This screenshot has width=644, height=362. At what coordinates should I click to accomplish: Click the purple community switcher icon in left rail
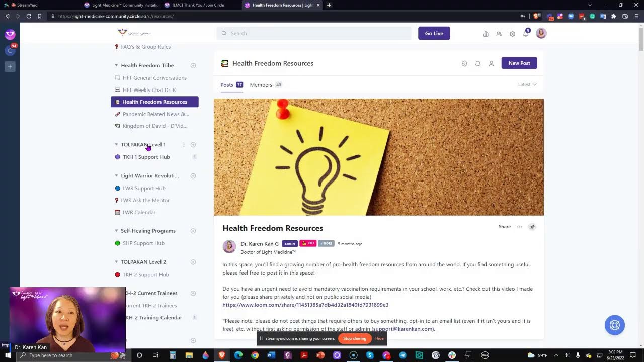[10, 34]
